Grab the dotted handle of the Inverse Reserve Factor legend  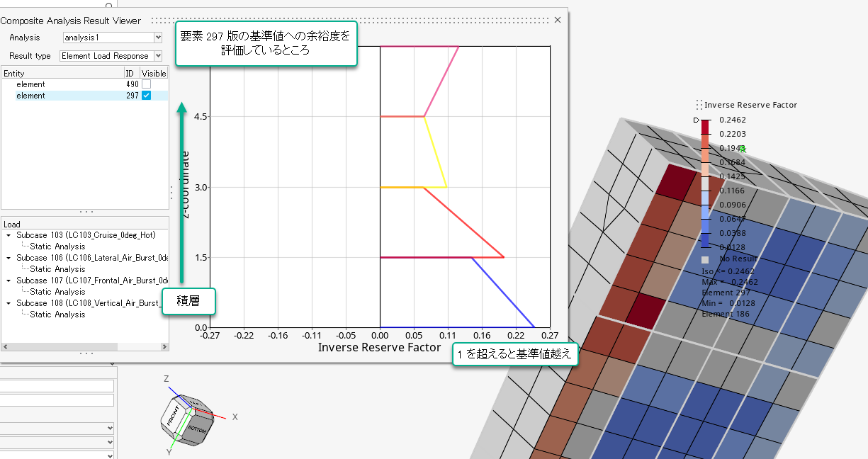(x=698, y=104)
